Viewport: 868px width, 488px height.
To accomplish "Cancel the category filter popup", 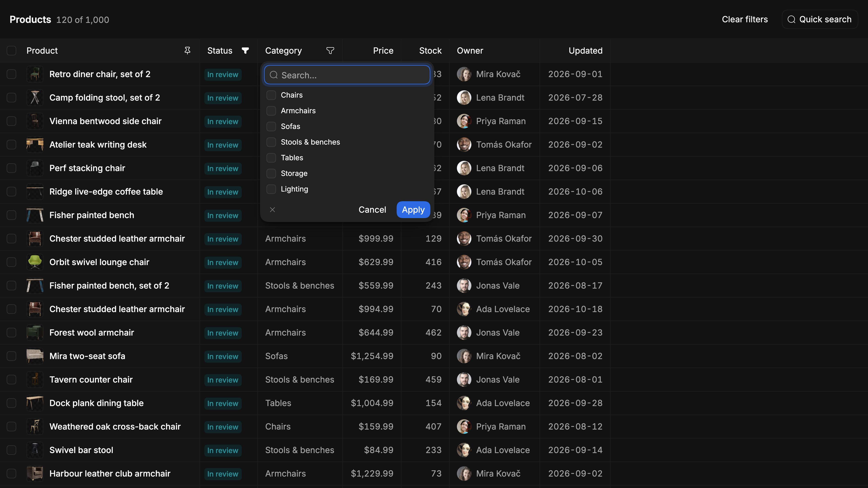I will (x=372, y=210).
